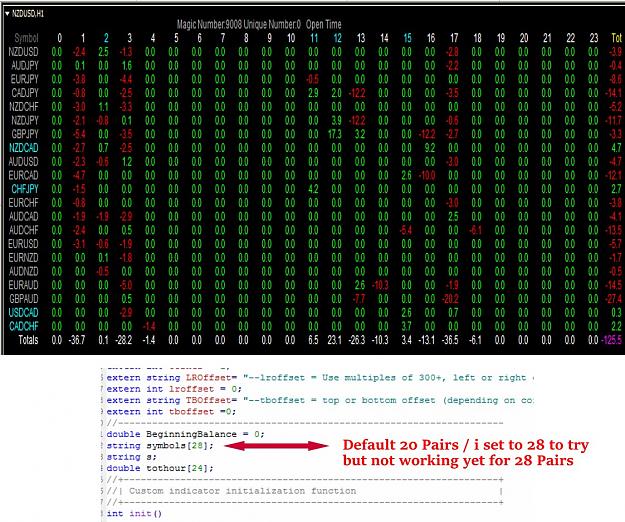Click the double tothour[24] code line
625x522 pixels.
pyautogui.click(x=160, y=468)
